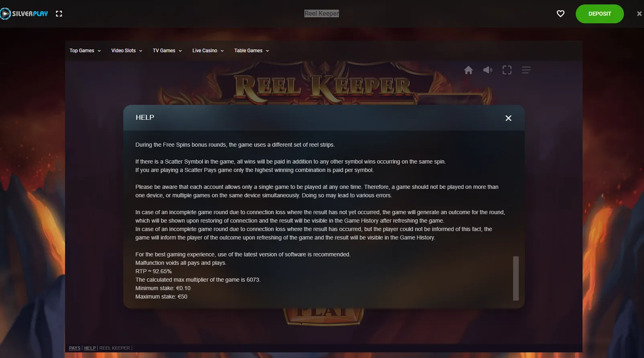Close the HELP dialog
The width and height of the screenshot is (644, 358).
508,118
